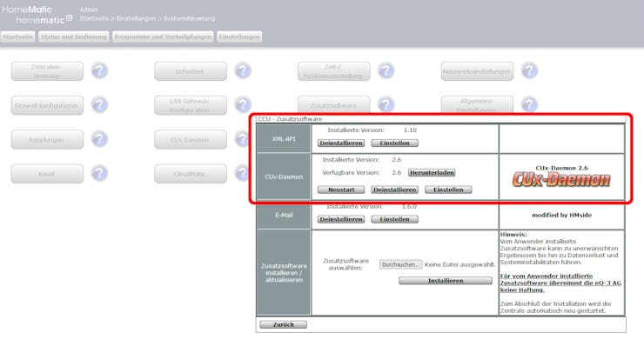Click the Installieren button

(x=446, y=281)
